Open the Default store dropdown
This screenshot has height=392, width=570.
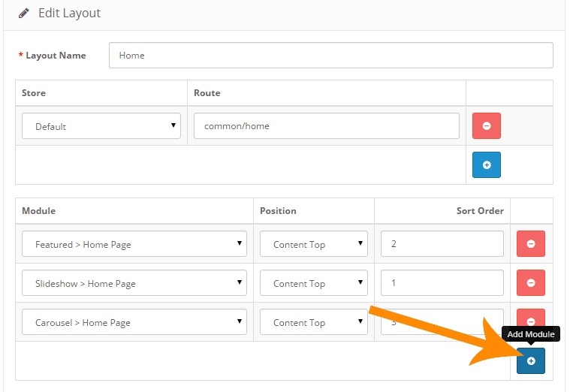[101, 126]
